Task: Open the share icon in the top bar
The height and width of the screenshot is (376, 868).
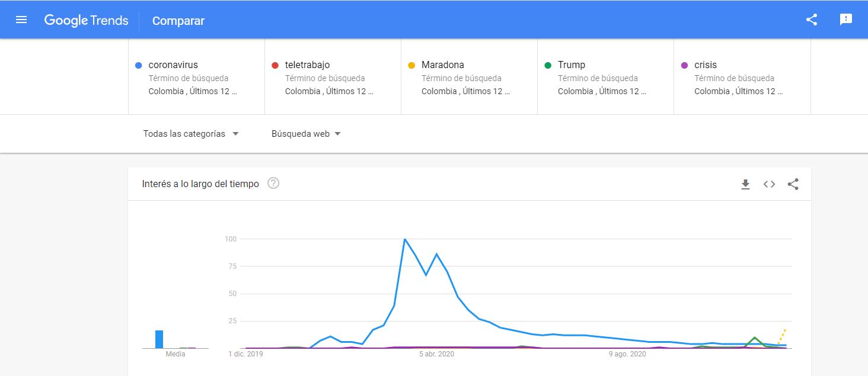Action: (811, 19)
